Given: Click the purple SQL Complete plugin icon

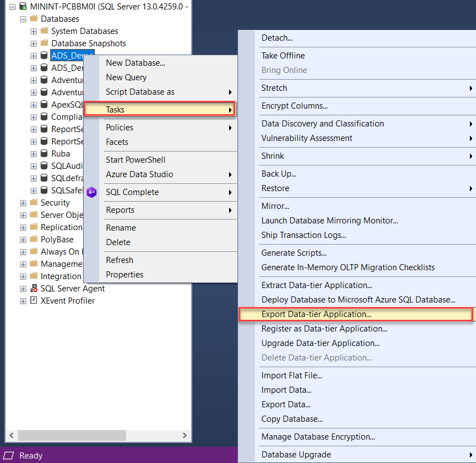Looking at the screenshot, I should pyautogui.click(x=91, y=192).
